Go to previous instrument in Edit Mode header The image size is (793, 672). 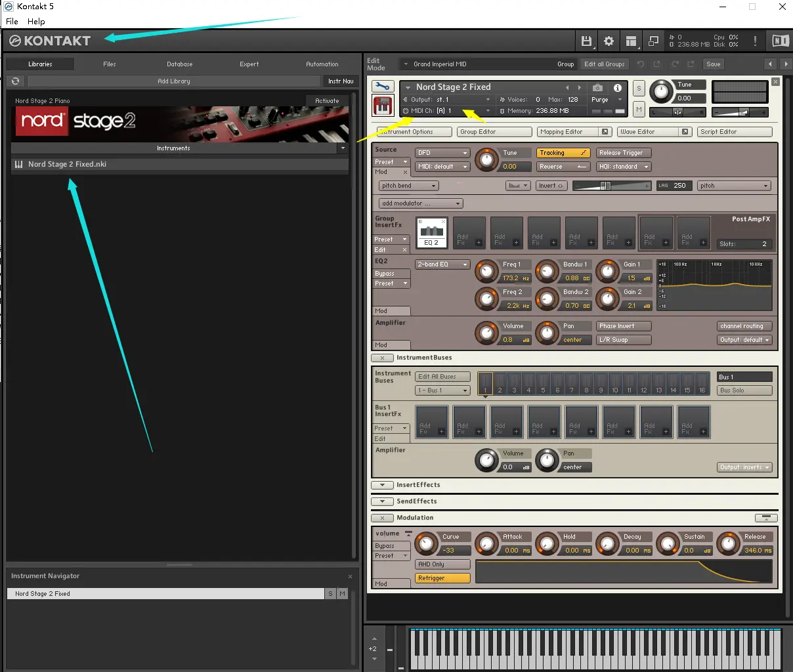[771, 64]
